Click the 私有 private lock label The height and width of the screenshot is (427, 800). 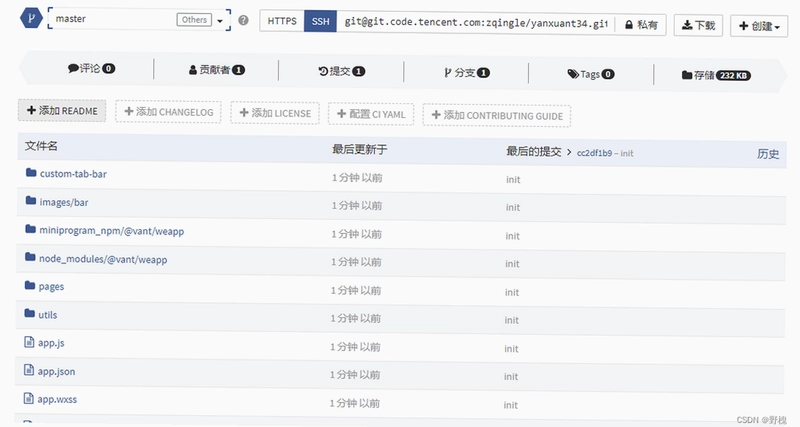641,24
